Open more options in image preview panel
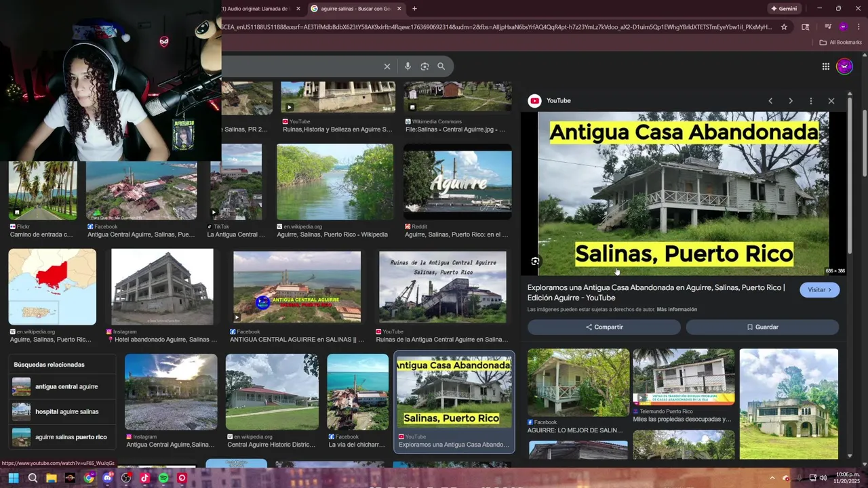 811,101
